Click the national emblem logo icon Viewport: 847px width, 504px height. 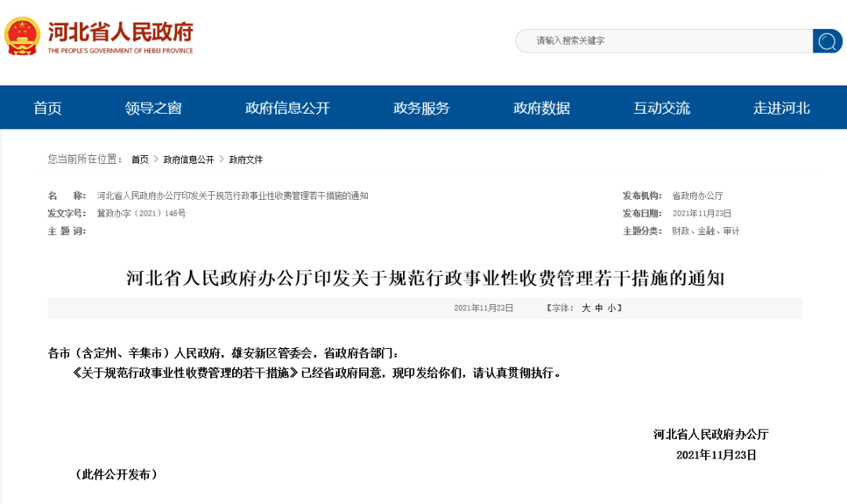pos(22,36)
